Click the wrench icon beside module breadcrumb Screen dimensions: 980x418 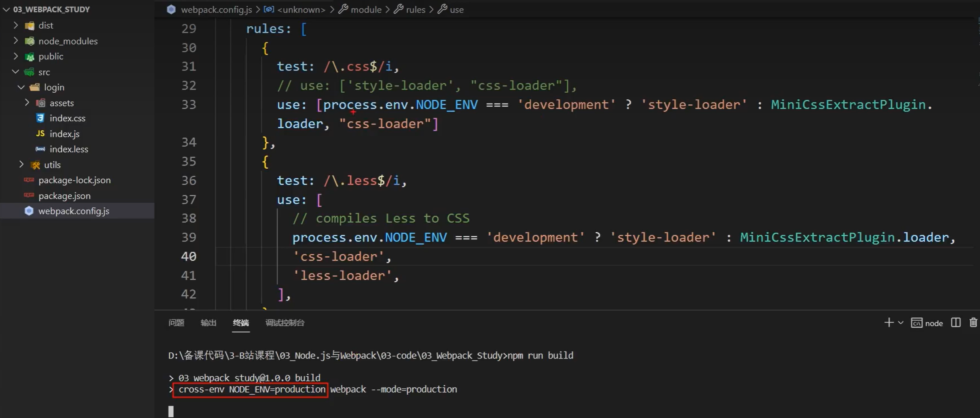[x=343, y=9]
